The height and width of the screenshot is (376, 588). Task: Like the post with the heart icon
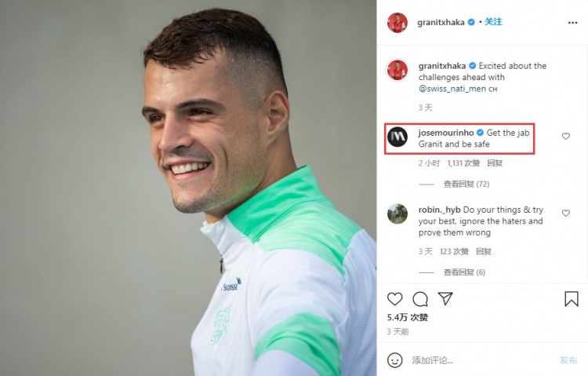tap(394, 299)
